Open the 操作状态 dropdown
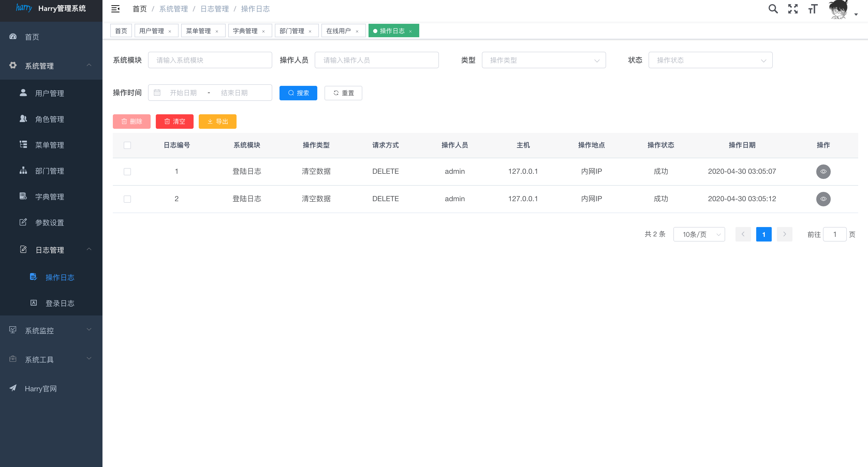This screenshot has height=467, width=868. coord(710,60)
